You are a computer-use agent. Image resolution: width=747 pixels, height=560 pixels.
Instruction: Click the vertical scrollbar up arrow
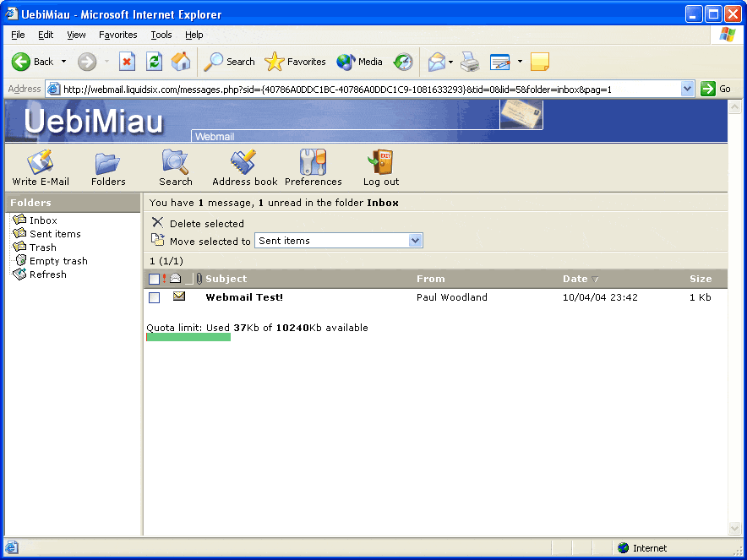[x=734, y=106]
